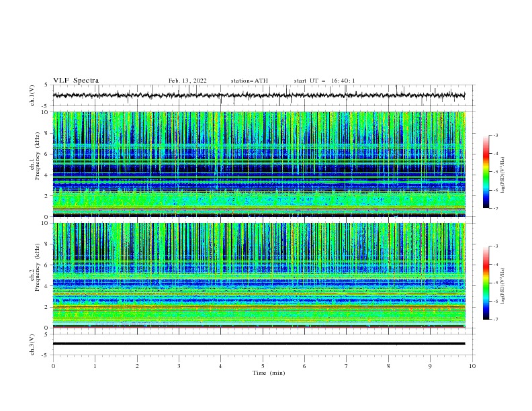Click the "5" tick on ch.1(V) axis
This screenshot has width=532, height=411.
click(x=46, y=85)
